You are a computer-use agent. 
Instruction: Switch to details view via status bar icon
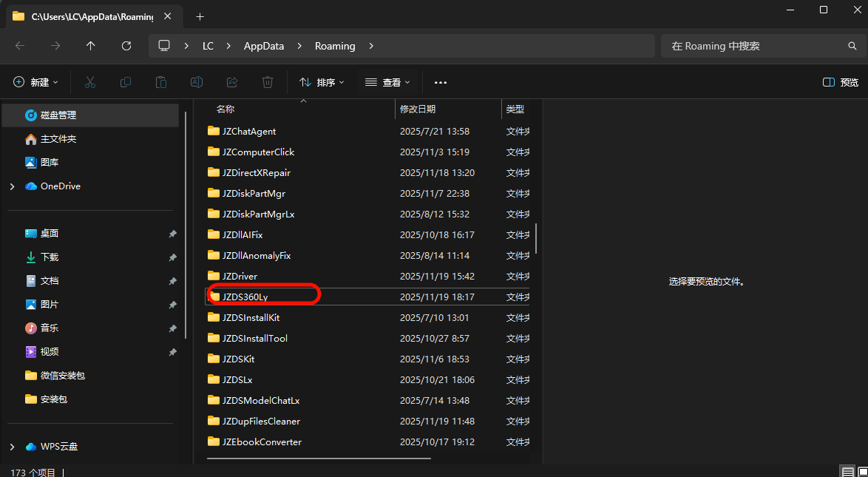tap(847, 471)
